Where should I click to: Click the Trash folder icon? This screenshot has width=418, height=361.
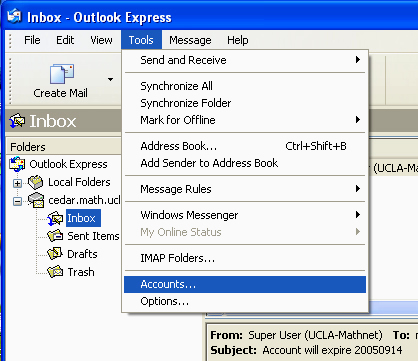[55, 272]
